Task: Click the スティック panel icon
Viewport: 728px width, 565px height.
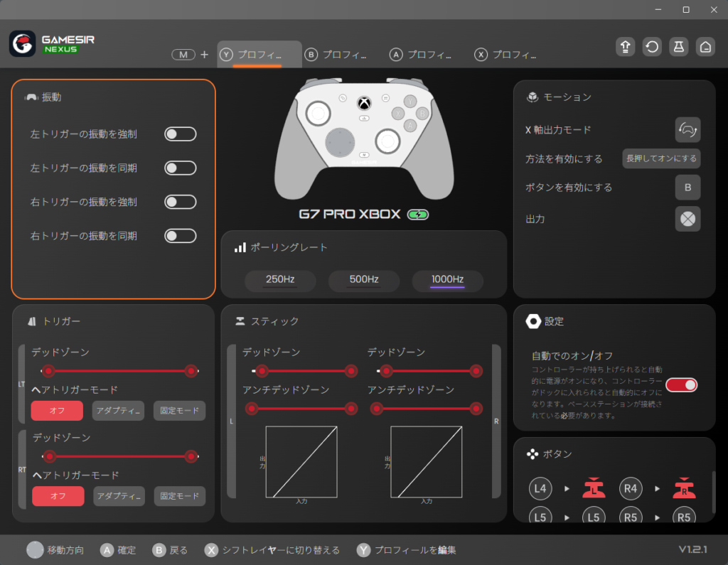Action: (240, 321)
